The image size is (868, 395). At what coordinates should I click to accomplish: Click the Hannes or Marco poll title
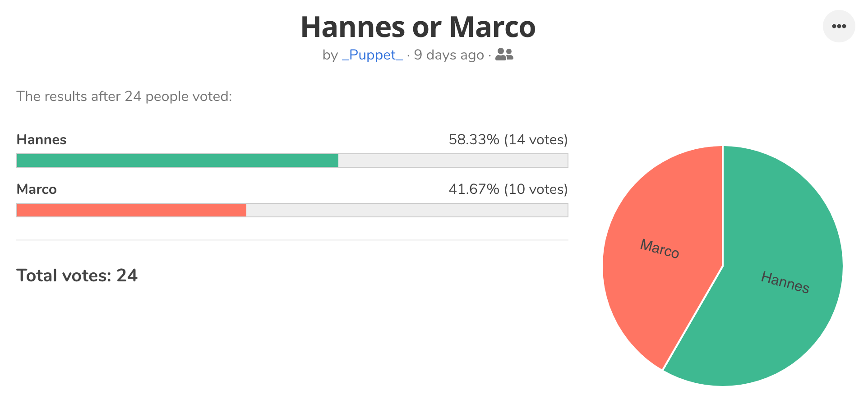coord(418,27)
